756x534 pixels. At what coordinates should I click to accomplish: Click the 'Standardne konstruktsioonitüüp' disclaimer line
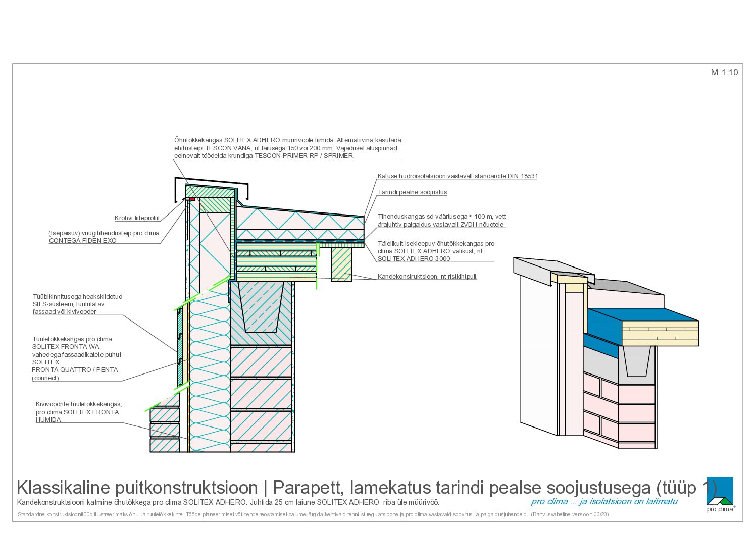point(314,515)
